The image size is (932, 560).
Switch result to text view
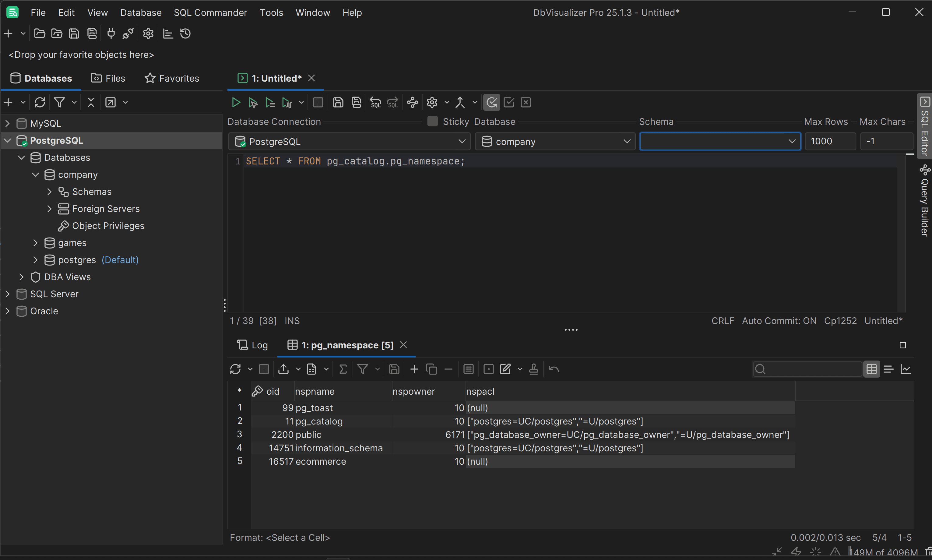[x=888, y=369]
